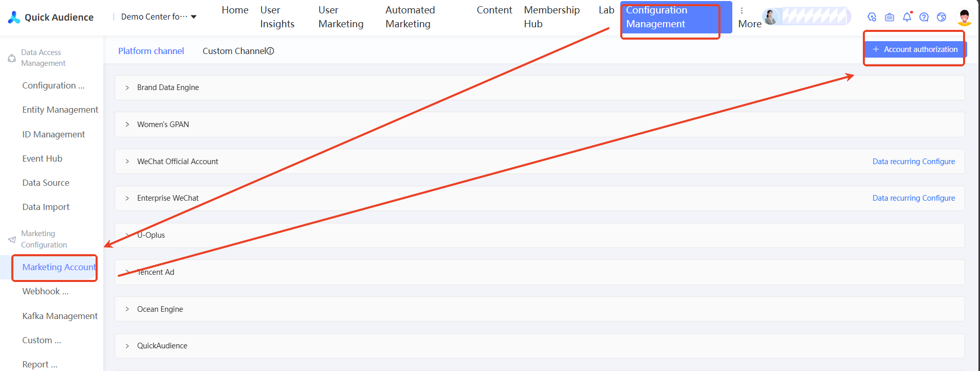Open the help question mark icon
The height and width of the screenshot is (371, 980).
924,17
